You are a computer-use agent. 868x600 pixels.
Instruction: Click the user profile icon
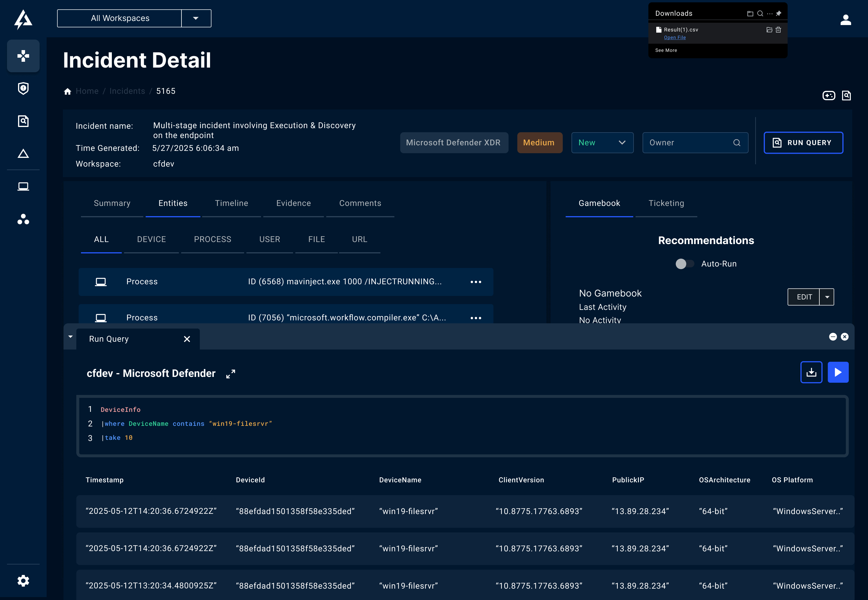click(846, 20)
